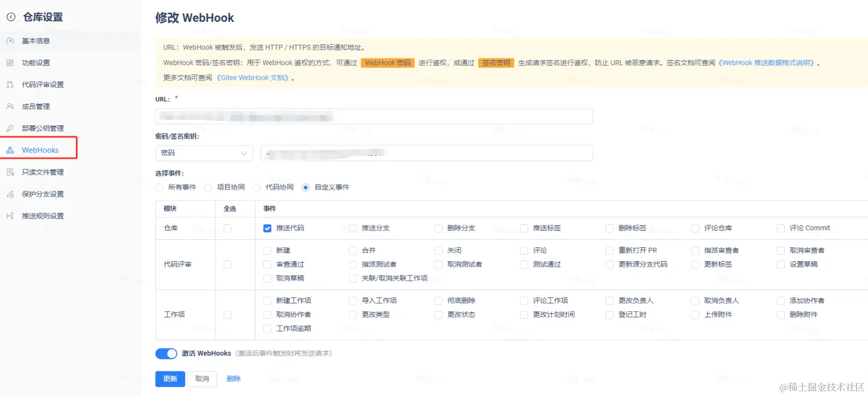
Task: Check the 新建工作项 checkbox
Action: (267, 301)
